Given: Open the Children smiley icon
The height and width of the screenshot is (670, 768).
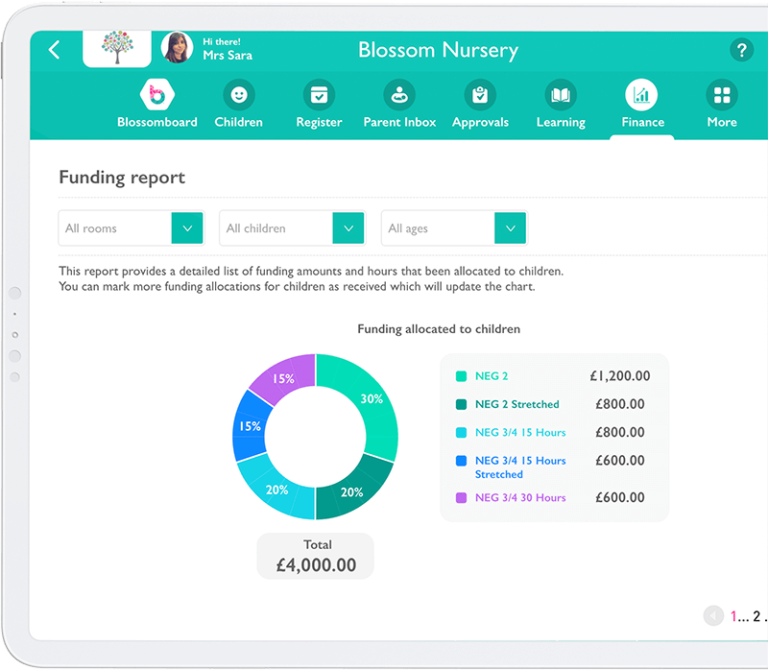Looking at the screenshot, I should 238,96.
